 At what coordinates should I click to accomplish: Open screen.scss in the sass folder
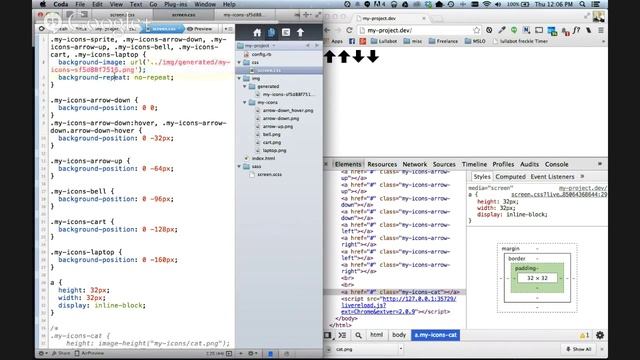(269, 174)
